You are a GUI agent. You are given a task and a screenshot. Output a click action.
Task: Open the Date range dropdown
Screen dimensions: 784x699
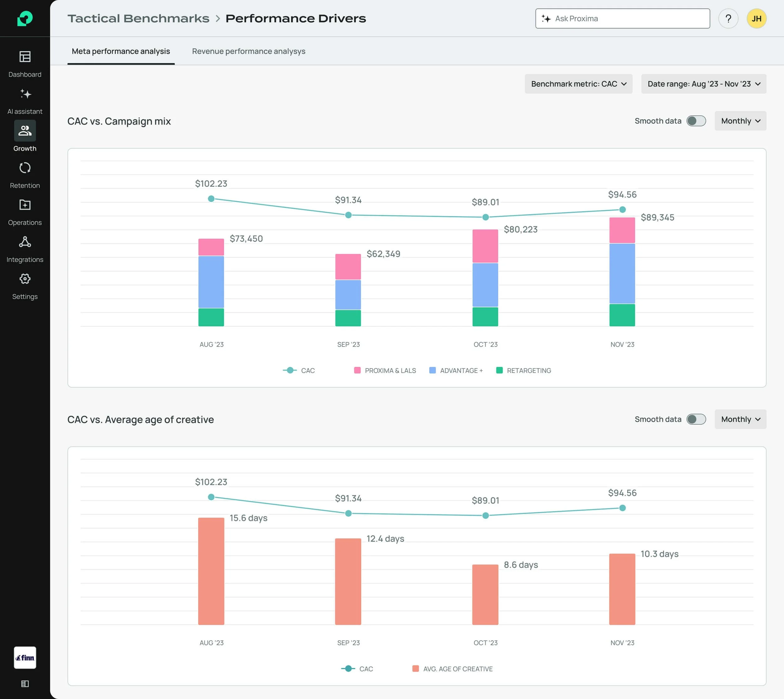[703, 84]
